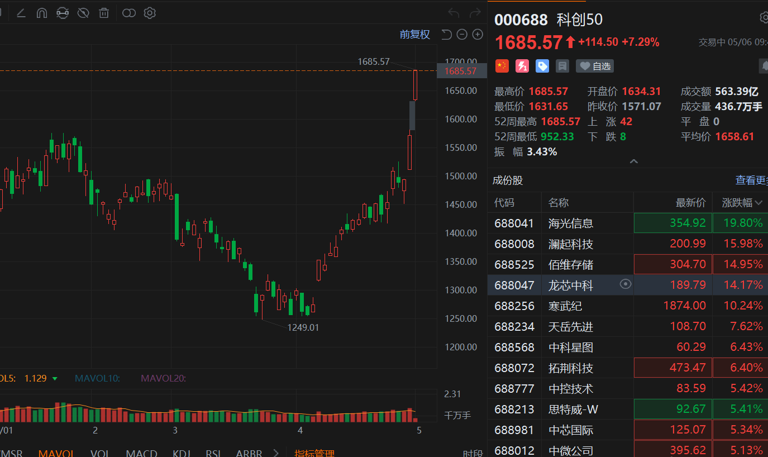This screenshot has height=457, width=768.
Task: Sort by 代码 column header
Action: click(504, 202)
